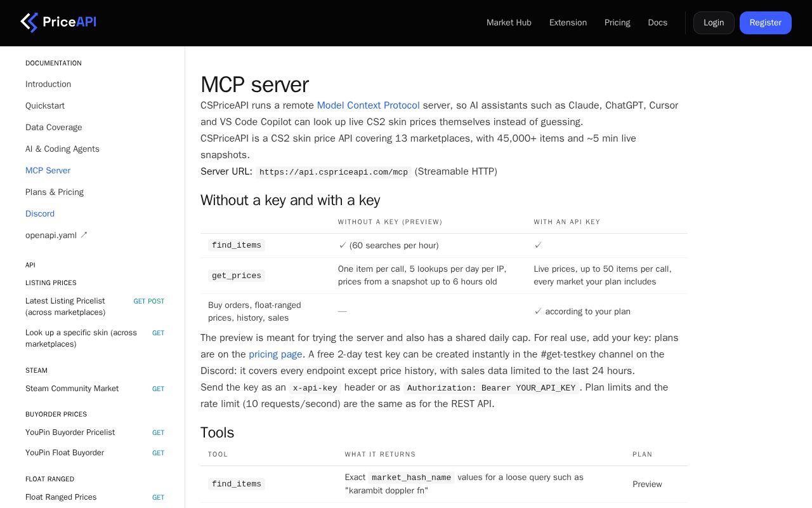Click the 'What it returns' column header
The image size is (812, 508).
point(380,454)
